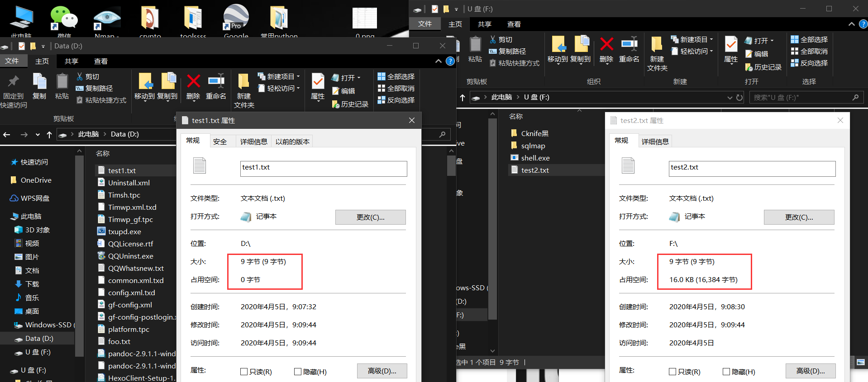Click New folder icon in Data (D:) ribbon
Viewport: 868px width, 382px height.
[x=243, y=81]
